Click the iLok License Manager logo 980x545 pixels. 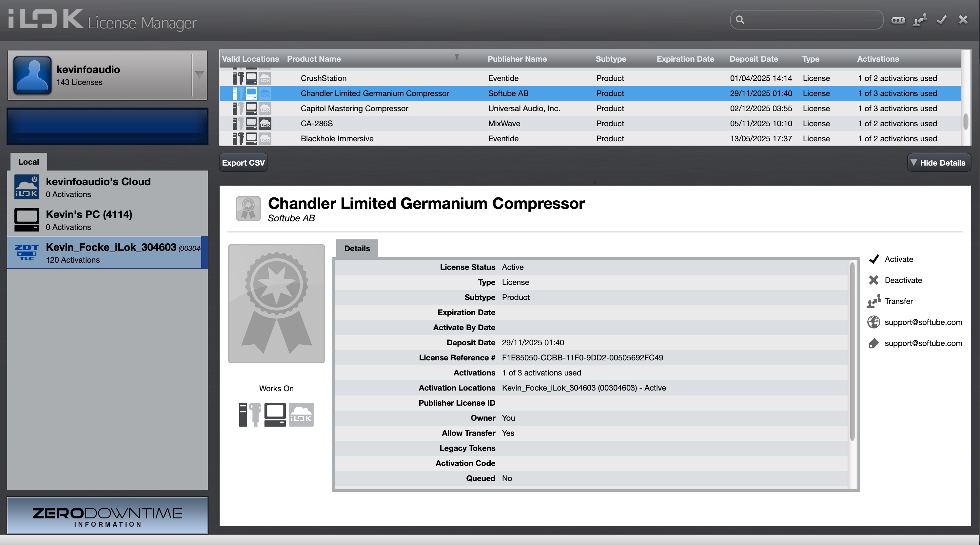click(103, 20)
